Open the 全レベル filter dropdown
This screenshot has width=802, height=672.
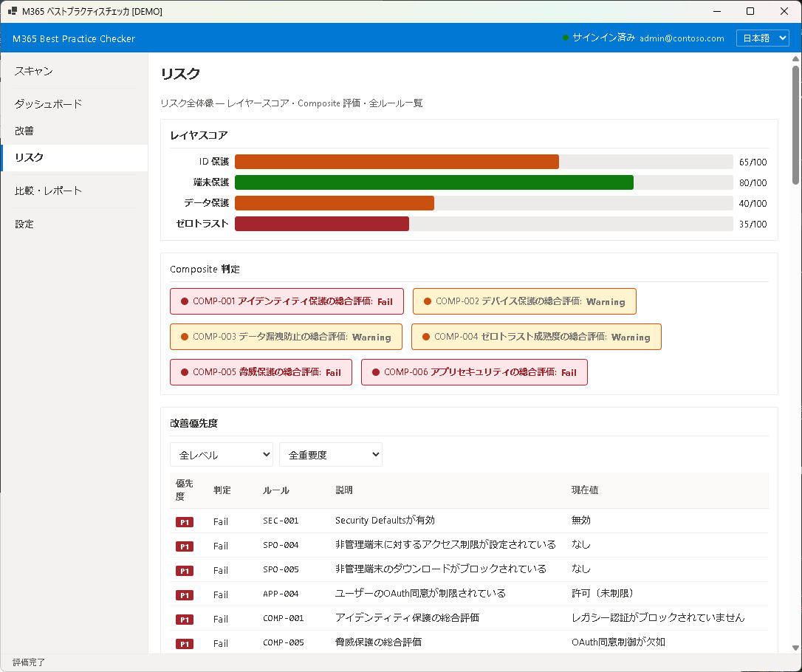click(222, 454)
